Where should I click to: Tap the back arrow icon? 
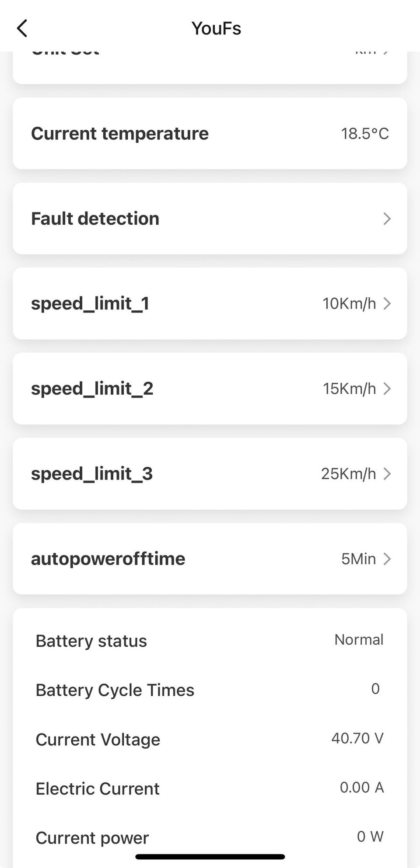22,28
